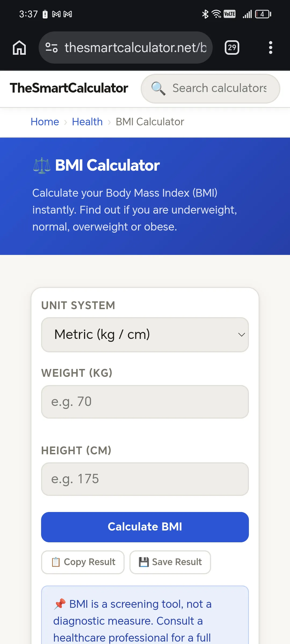The width and height of the screenshot is (290, 644).
Task: Tap the Search calculators field
Action: pyautogui.click(x=210, y=89)
